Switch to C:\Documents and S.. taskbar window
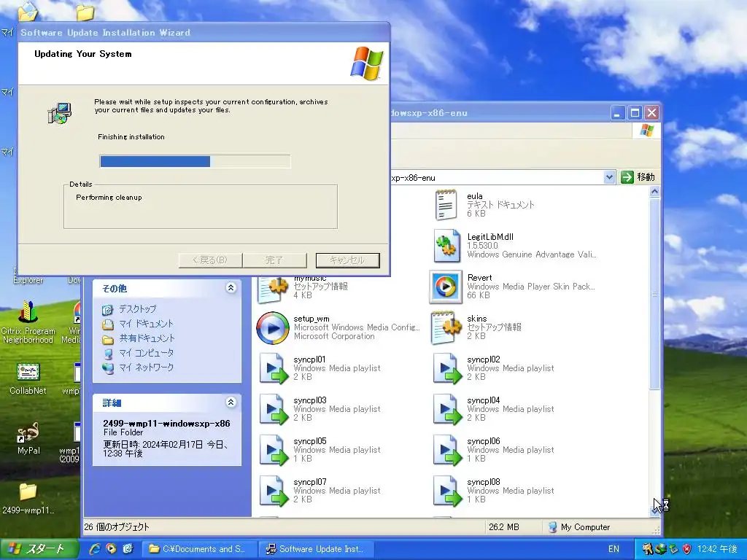 coord(200,549)
